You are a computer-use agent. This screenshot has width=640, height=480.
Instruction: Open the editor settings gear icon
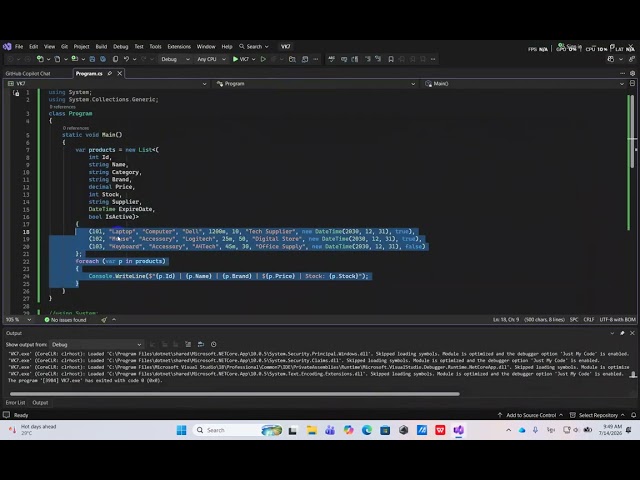[632, 73]
